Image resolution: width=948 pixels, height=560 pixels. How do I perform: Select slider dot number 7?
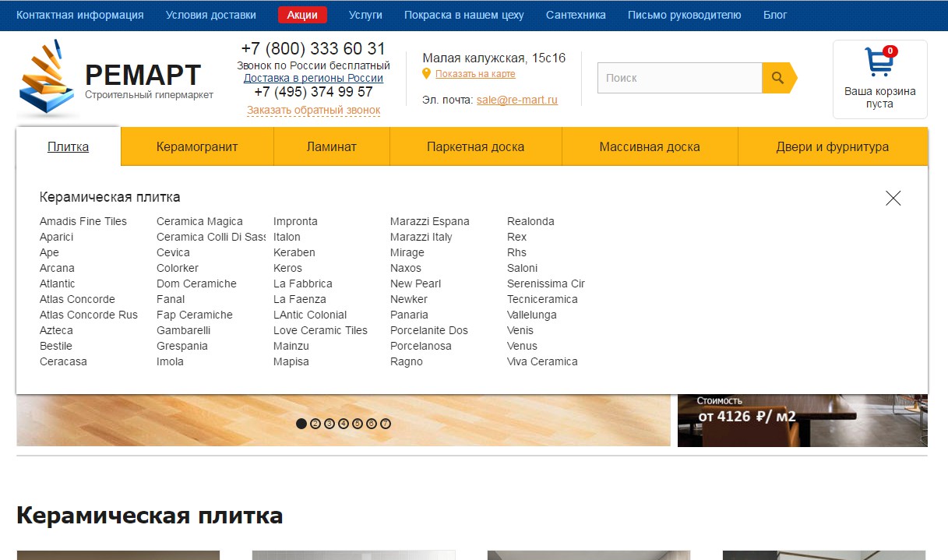tap(386, 424)
